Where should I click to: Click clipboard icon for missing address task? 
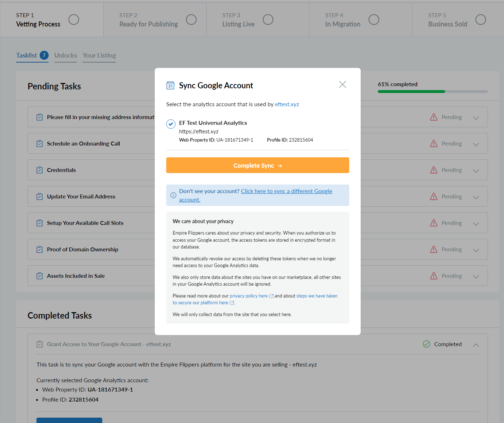[x=40, y=117]
